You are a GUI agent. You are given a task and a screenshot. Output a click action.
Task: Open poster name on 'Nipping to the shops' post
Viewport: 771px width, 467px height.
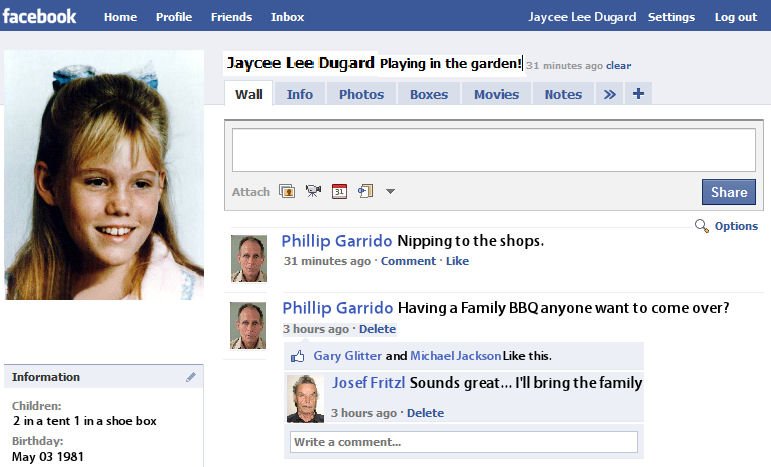point(337,241)
